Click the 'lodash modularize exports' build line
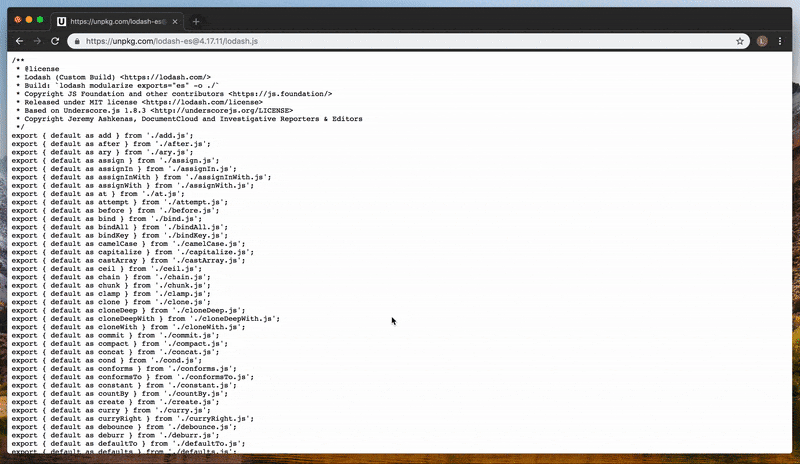800x464 pixels. 117,85
